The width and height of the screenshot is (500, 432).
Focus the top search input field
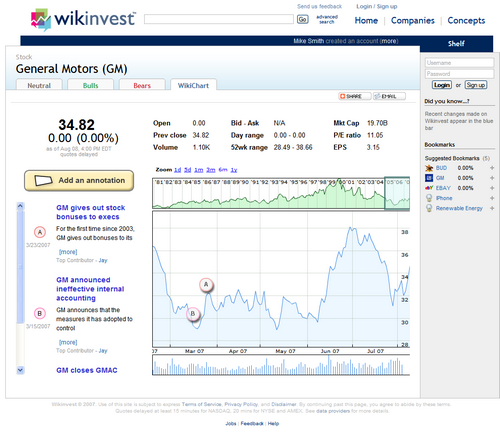[x=219, y=19]
